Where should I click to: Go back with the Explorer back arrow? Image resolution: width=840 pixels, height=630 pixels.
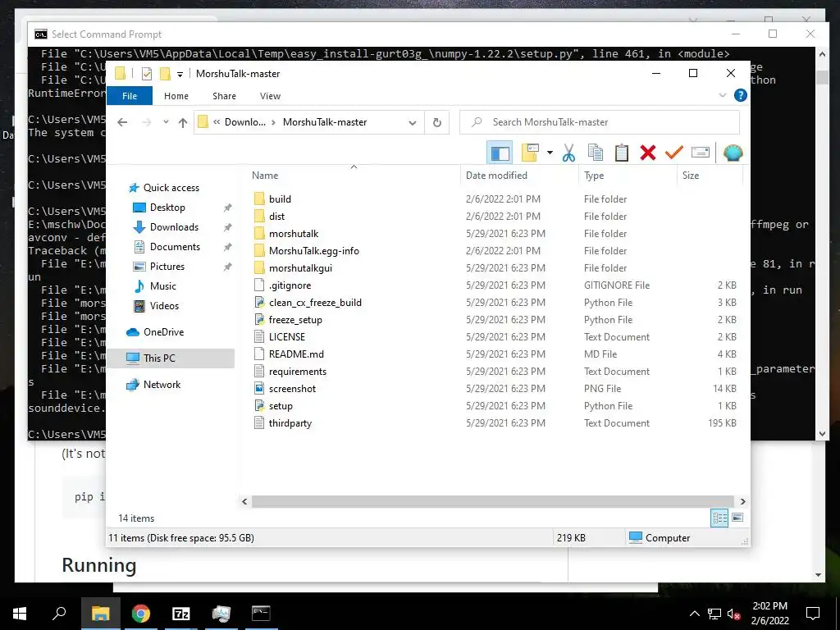(122, 122)
